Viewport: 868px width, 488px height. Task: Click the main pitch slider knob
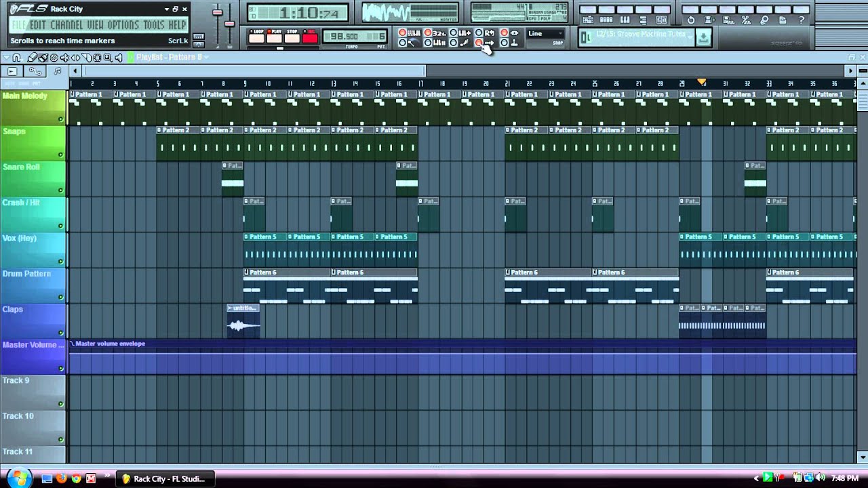click(x=229, y=24)
